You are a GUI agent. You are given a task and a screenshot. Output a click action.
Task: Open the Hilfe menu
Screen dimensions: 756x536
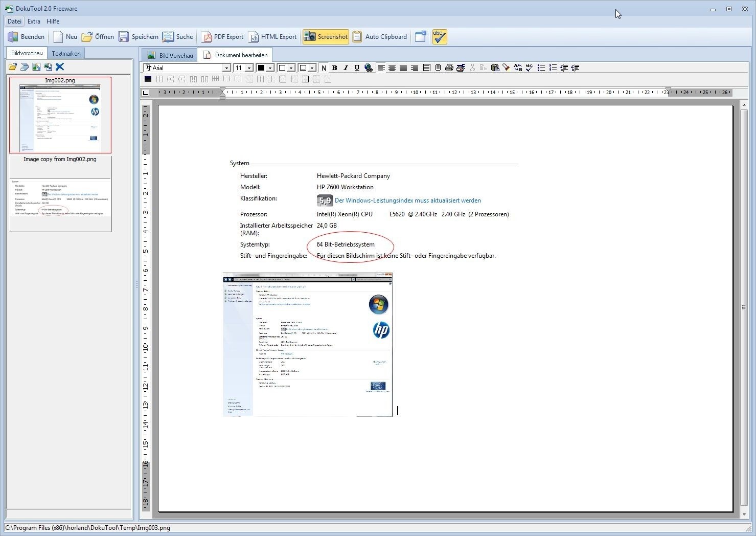(x=53, y=21)
